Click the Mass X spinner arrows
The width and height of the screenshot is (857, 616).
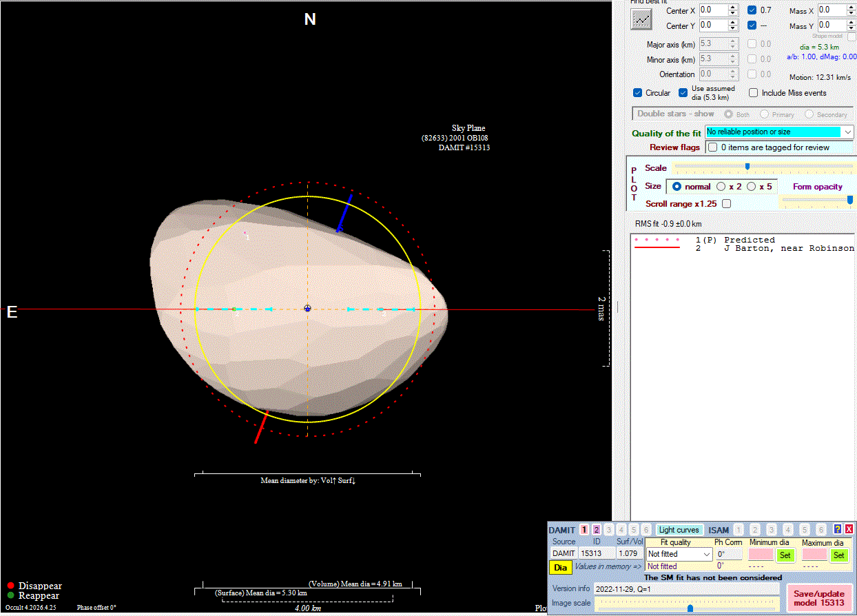tap(851, 10)
